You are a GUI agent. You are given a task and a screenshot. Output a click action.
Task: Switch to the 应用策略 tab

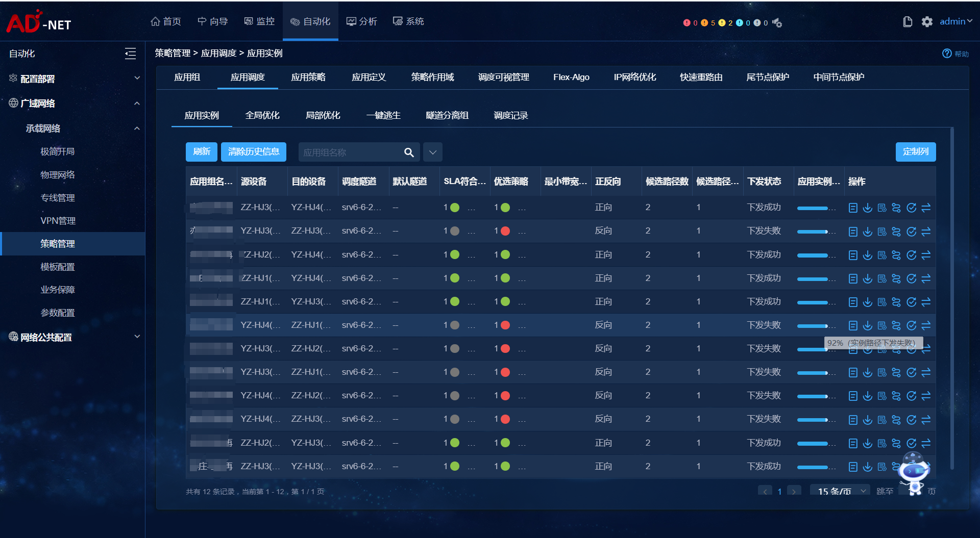(308, 78)
